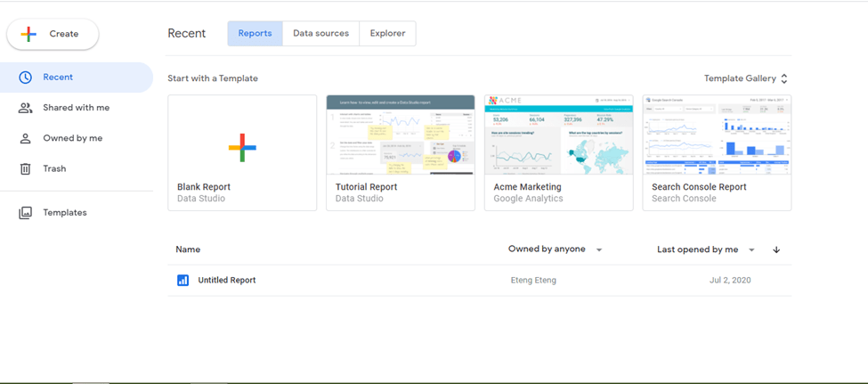Click the plus icon in Blank Report card
This screenshot has height=384, width=868.
pos(242,147)
